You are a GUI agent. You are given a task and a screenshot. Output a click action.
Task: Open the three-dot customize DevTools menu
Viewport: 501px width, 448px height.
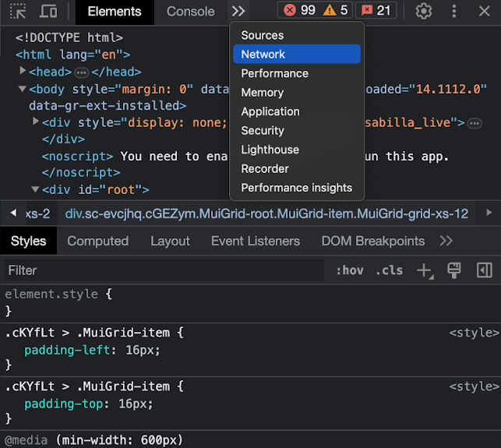(453, 11)
